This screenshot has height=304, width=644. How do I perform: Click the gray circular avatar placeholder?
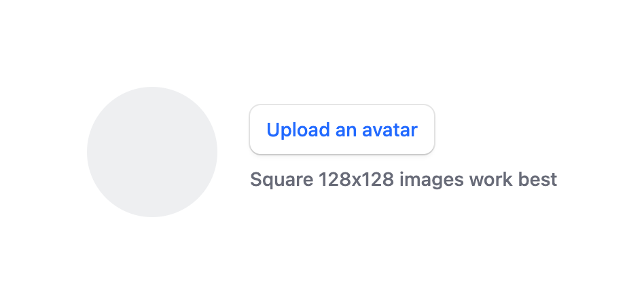click(x=152, y=152)
